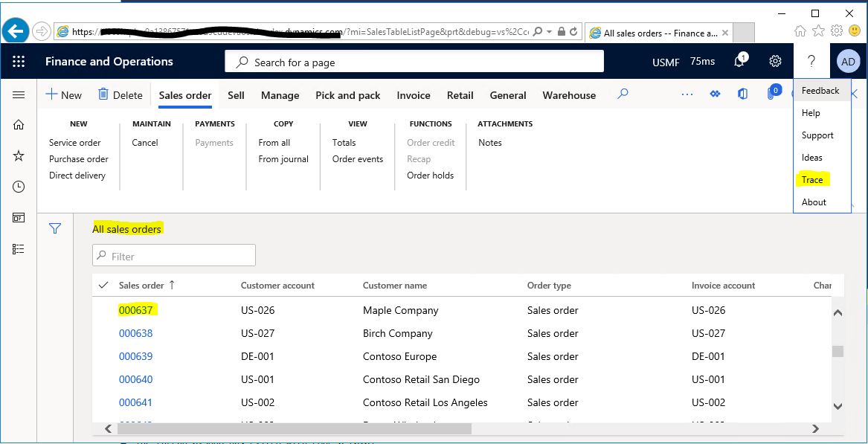Open the ellipsis more options menu
Viewport: 868px width, 444px height.
[x=687, y=94]
